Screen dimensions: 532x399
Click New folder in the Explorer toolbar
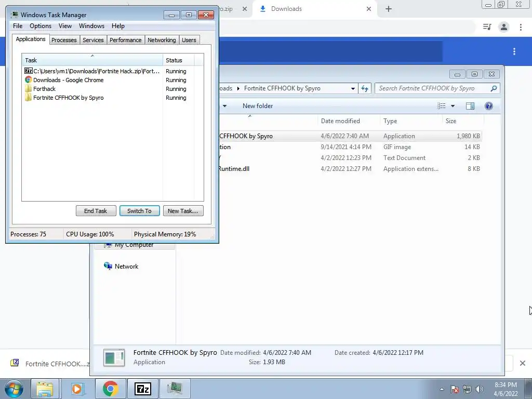click(258, 106)
